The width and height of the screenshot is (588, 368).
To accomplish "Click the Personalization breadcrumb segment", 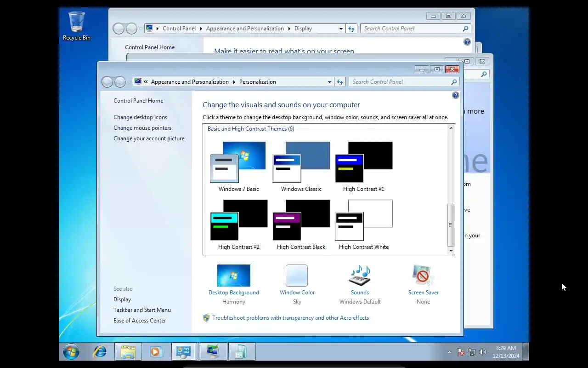I will click(258, 82).
